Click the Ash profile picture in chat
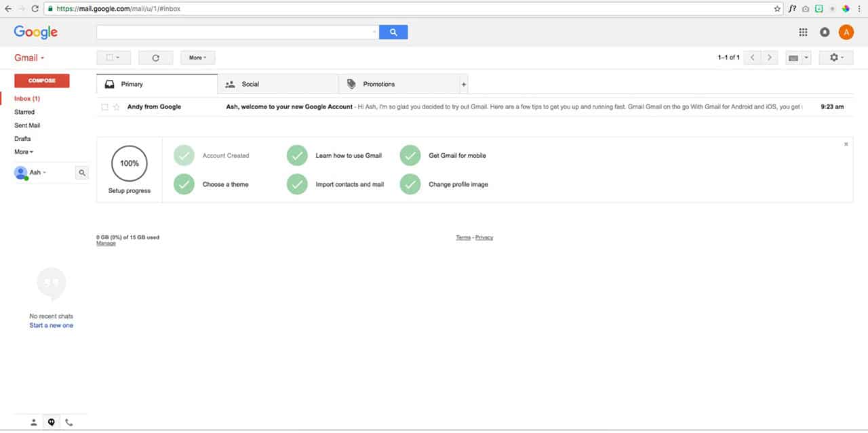 point(21,173)
